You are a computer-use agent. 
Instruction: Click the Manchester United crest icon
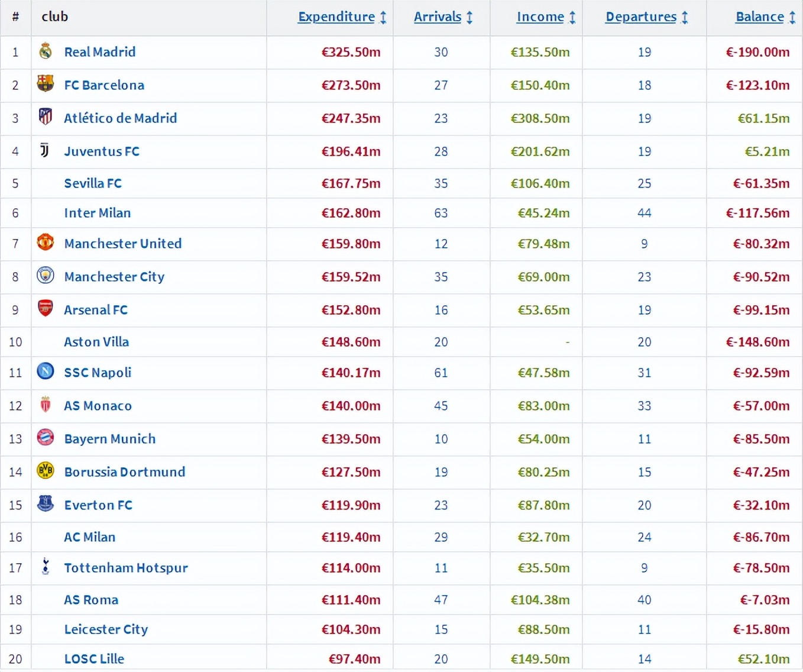tap(46, 243)
